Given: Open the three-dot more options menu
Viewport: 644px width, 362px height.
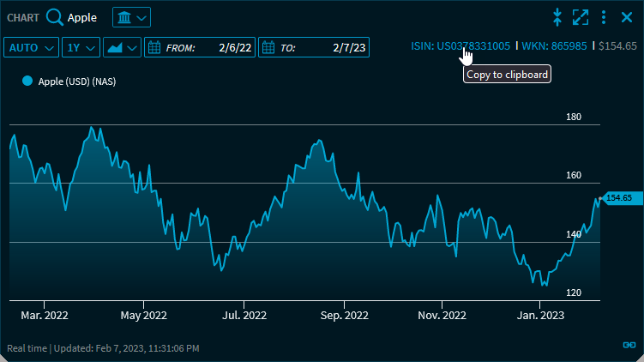Looking at the screenshot, I should [x=604, y=17].
